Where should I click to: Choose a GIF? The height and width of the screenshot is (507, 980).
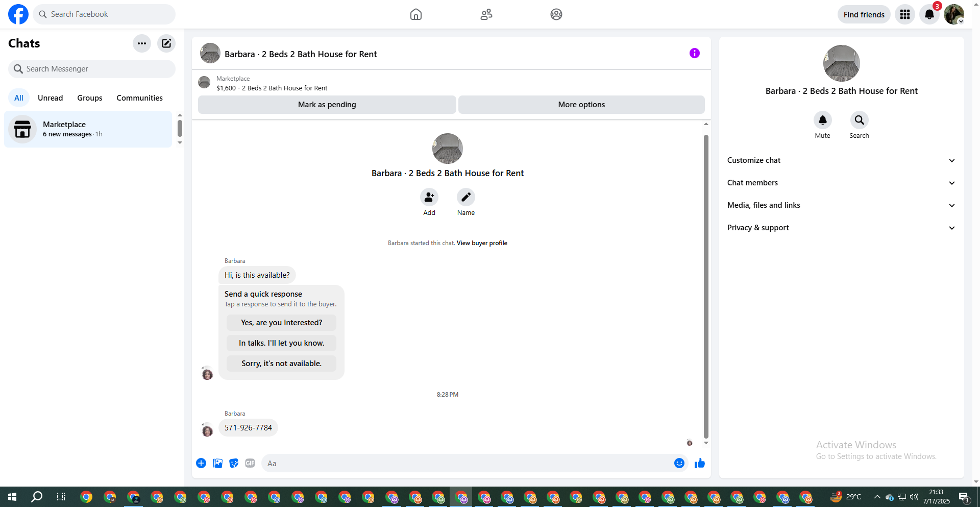pyautogui.click(x=250, y=463)
